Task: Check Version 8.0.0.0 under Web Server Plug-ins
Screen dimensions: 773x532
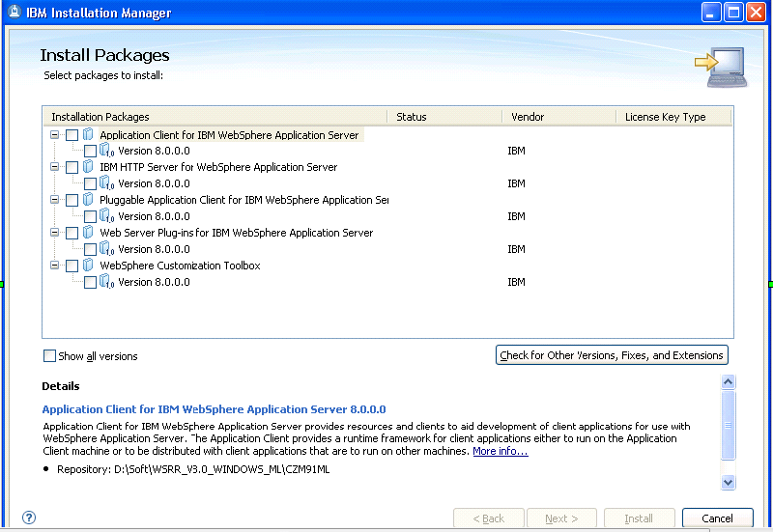Action: click(90, 249)
